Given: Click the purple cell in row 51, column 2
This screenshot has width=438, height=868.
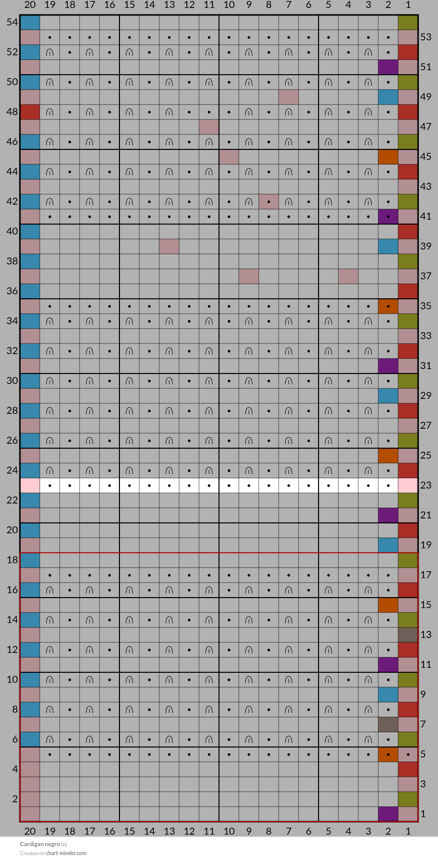Looking at the screenshot, I should pos(388,67).
